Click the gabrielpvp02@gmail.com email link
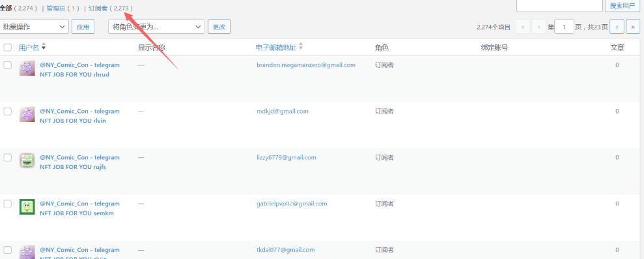Viewport: 644px width, 259px height. click(x=292, y=204)
